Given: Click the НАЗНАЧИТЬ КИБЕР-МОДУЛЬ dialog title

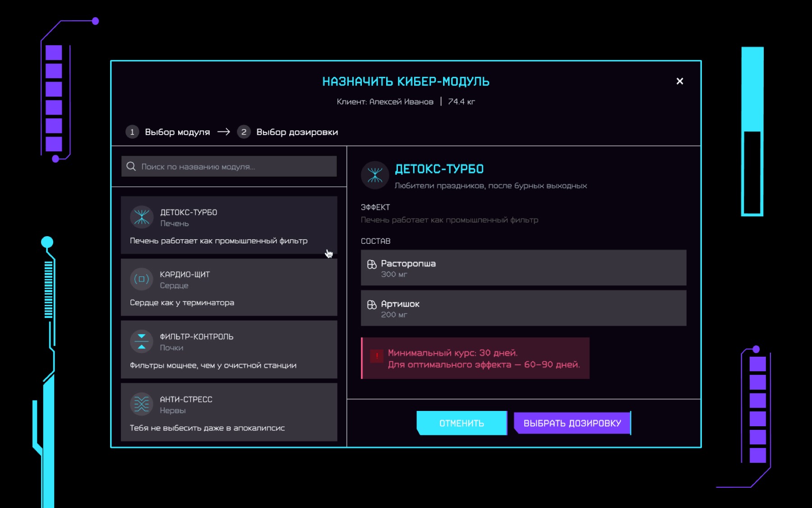Looking at the screenshot, I should point(406,82).
